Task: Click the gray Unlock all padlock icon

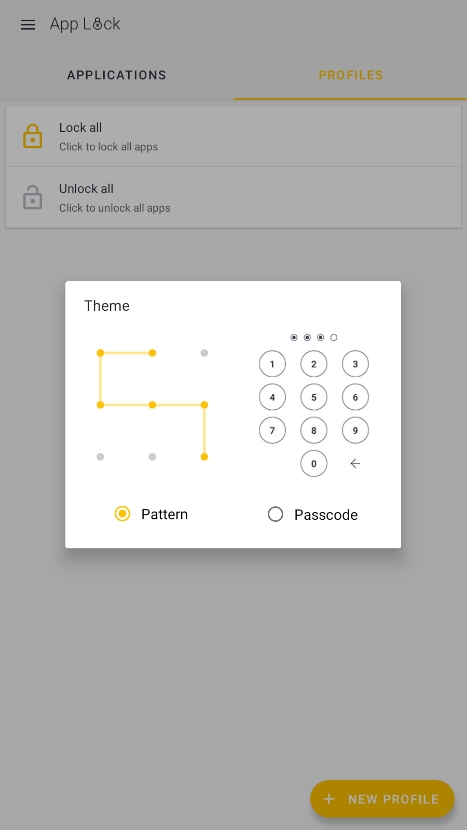Action: (32, 197)
